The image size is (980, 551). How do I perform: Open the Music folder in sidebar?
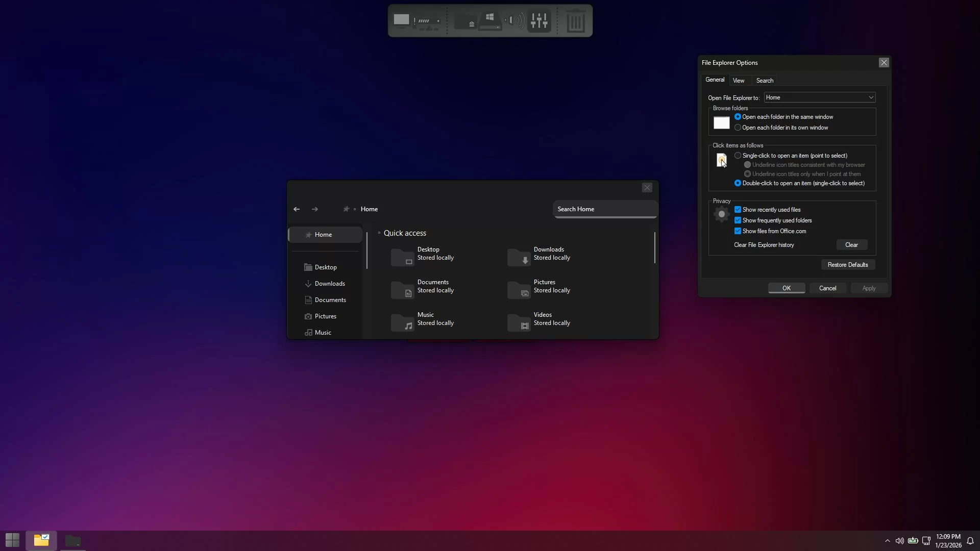click(323, 333)
